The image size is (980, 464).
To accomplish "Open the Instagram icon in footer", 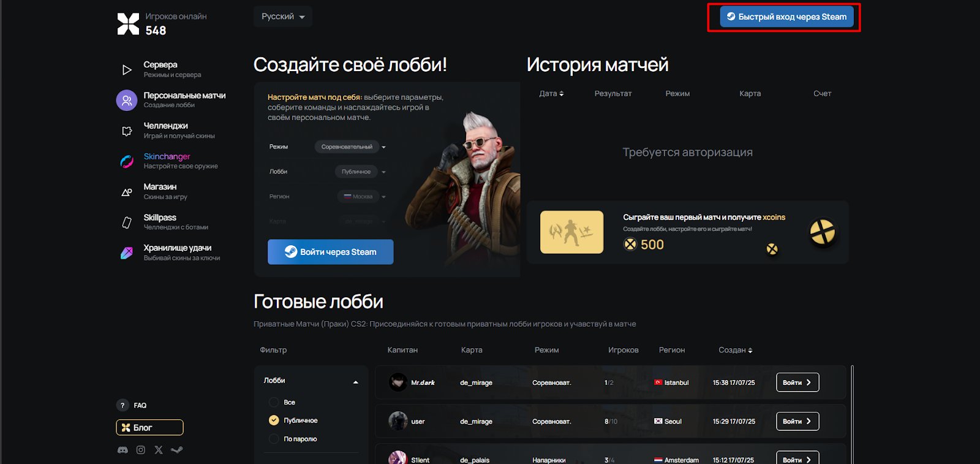I will click(141, 450).
